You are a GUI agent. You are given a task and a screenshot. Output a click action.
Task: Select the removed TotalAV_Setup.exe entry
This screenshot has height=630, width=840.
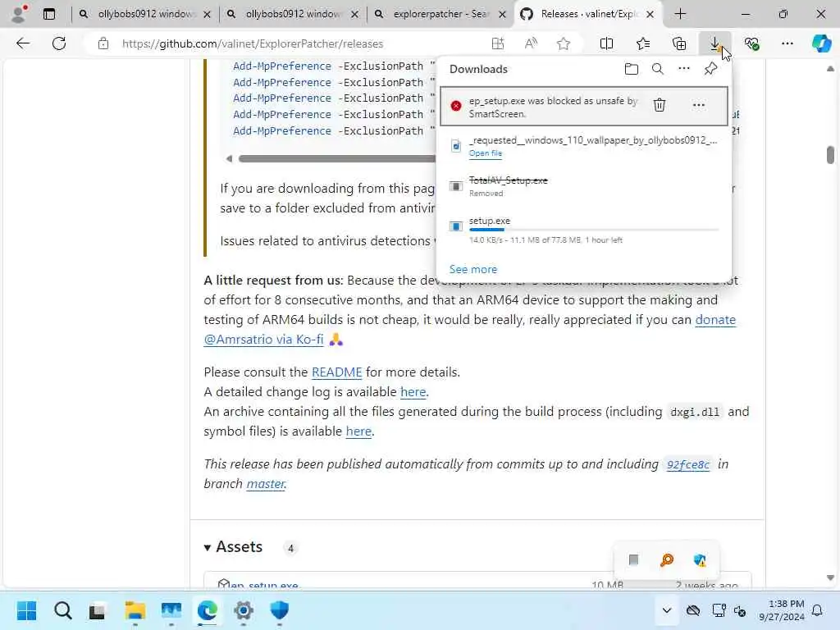[584, 186]
